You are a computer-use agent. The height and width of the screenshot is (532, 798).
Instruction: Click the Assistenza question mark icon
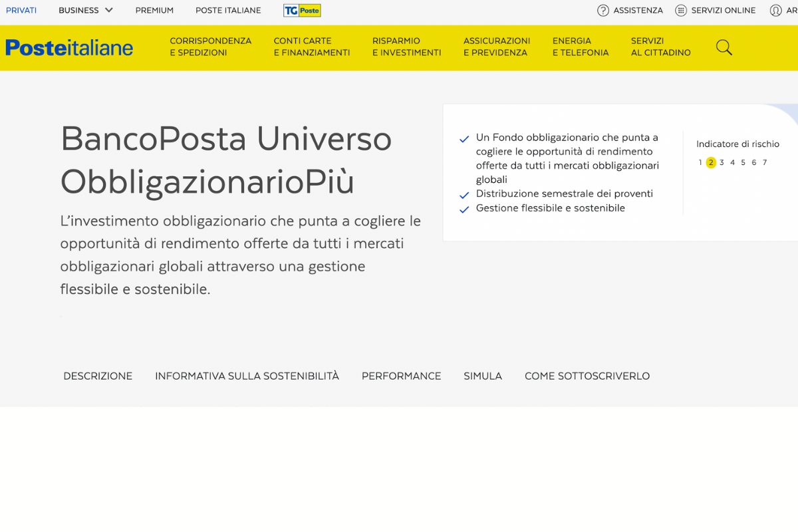pyautogui.click(x=603, y=10)
